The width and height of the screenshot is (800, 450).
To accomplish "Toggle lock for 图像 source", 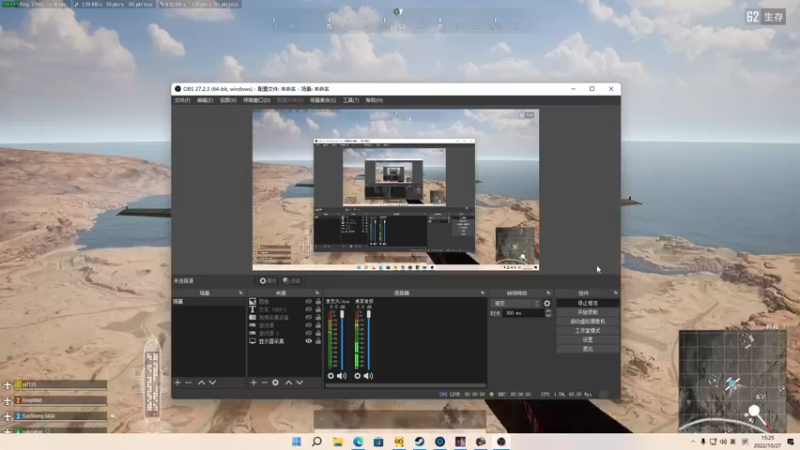I will [318, 302].
